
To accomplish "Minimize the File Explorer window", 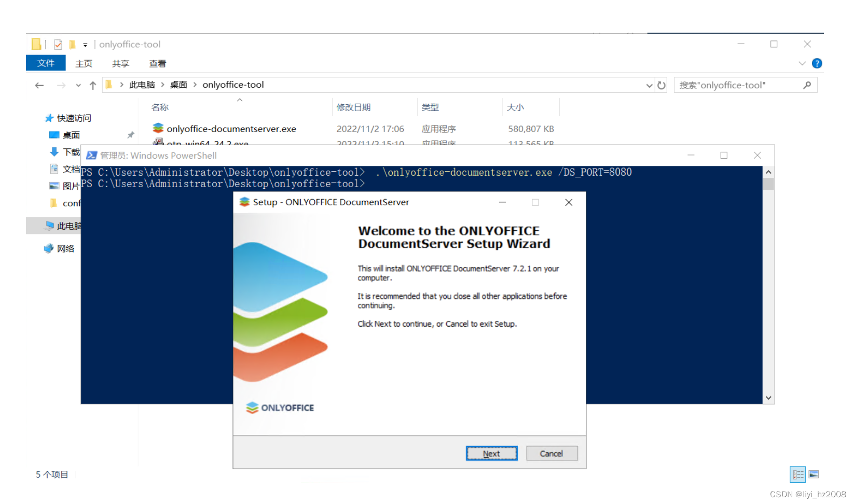I will coord(740,44).
